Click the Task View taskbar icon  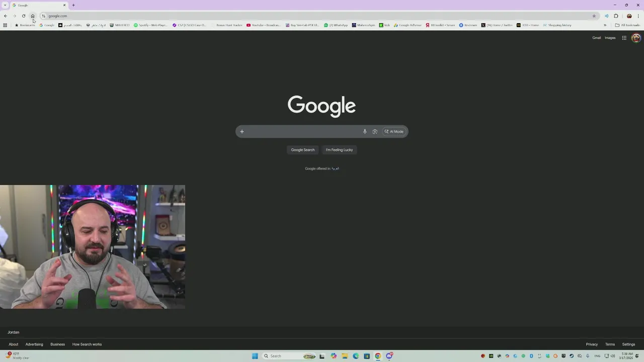pyautogui.click(x=322, y=356)
